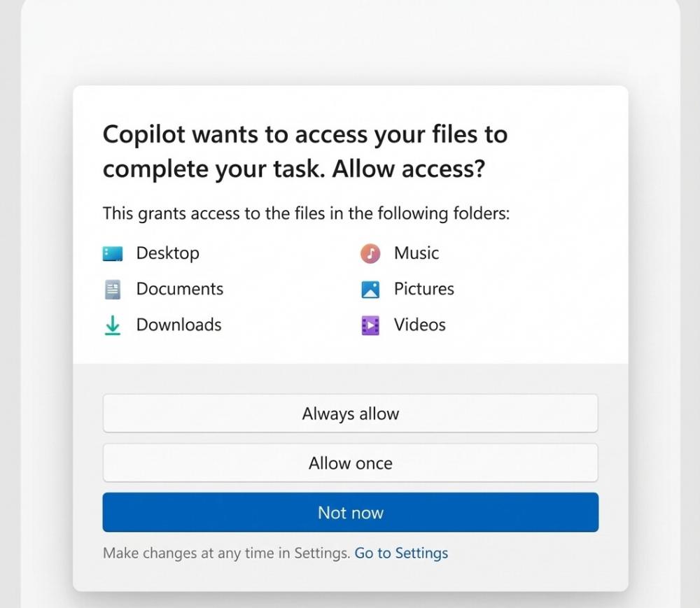The height and width of the screenshot is (608, 700).
Task: Decline access with Not now
Action: 350,512
